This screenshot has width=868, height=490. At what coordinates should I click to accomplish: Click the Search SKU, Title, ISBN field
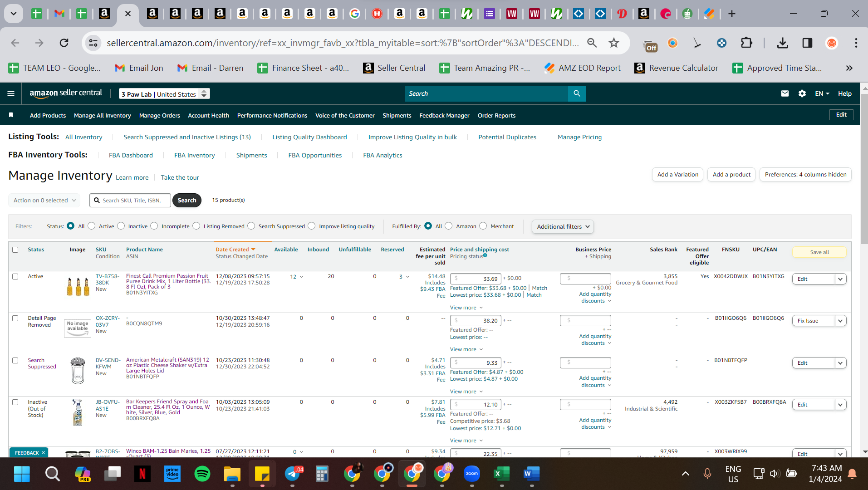131,200
